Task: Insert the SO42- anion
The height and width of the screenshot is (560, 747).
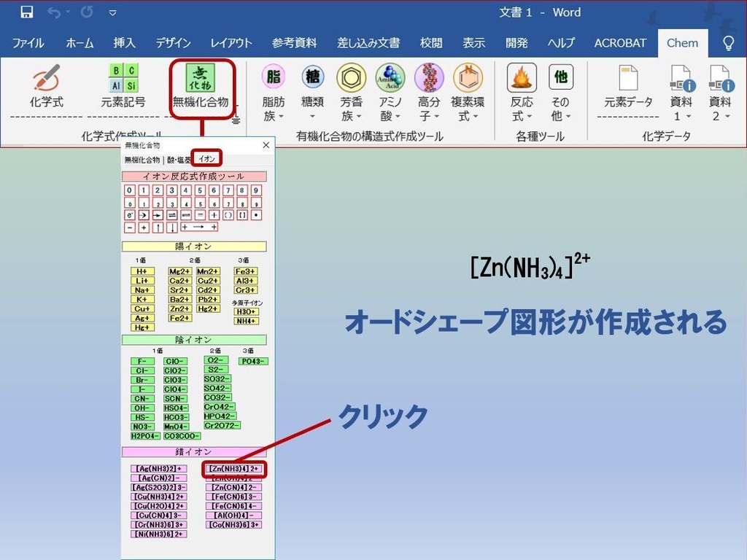Action: pyautogui.click(x=217, y=389)
